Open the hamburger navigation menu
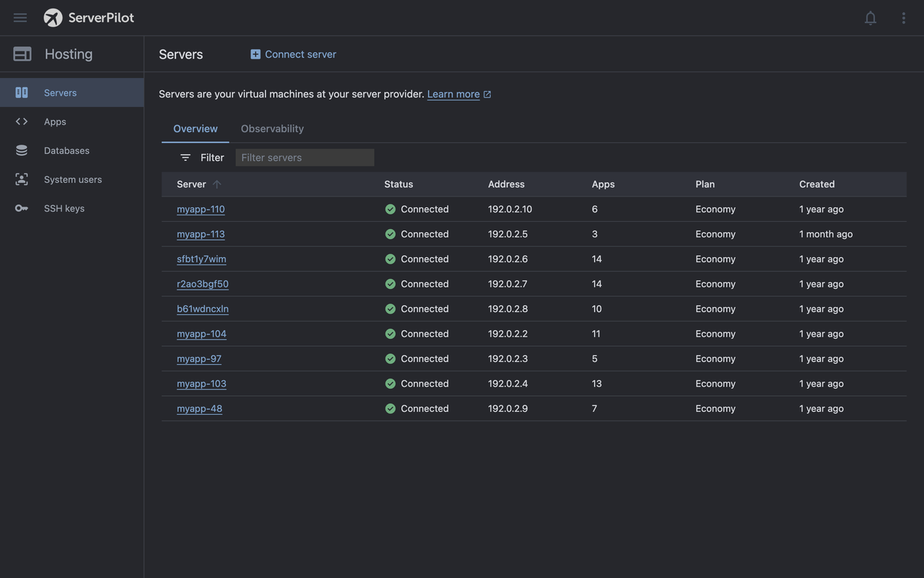 point(20,17)
